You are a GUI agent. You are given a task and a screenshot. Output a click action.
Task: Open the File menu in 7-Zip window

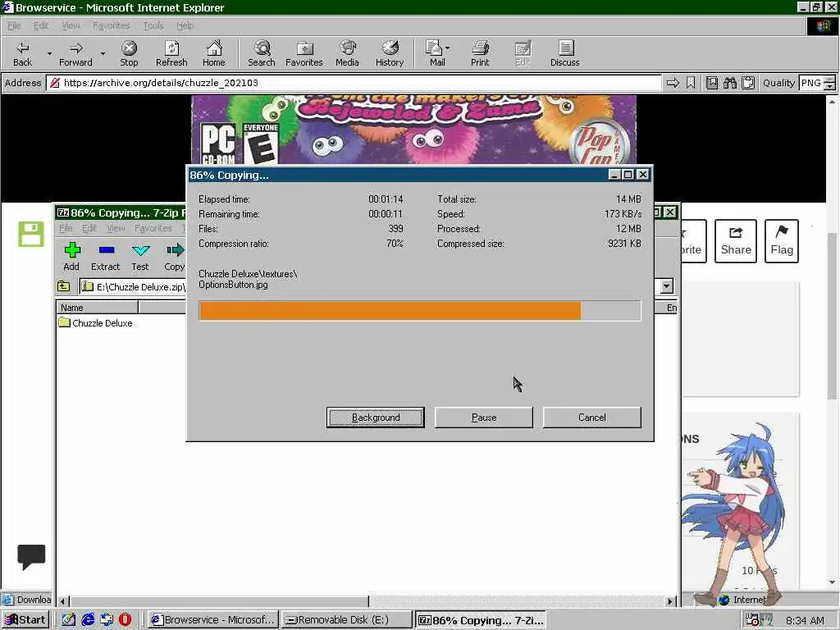pos(66,228)
